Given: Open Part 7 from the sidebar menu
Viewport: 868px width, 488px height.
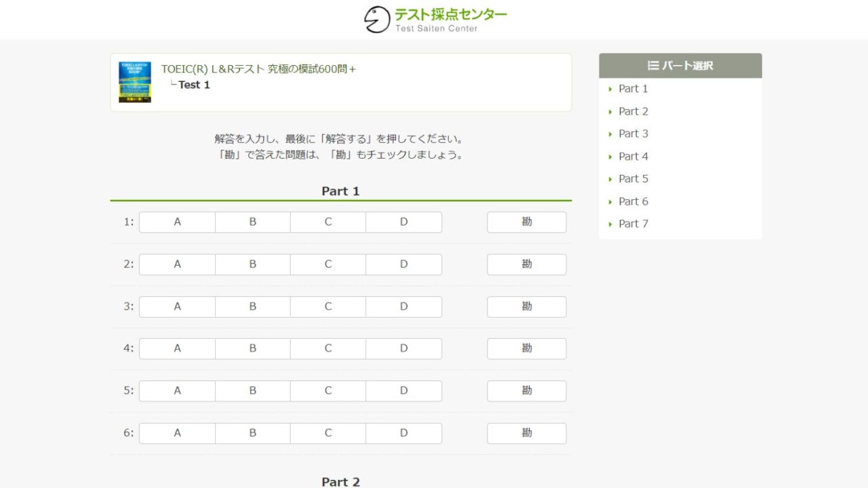Looking at the screenshot, I should 633,224.
